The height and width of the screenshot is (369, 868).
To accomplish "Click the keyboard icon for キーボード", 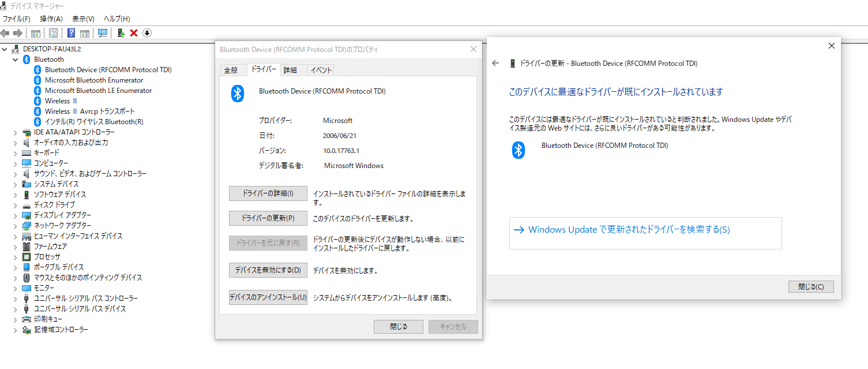I will (27, 153).
